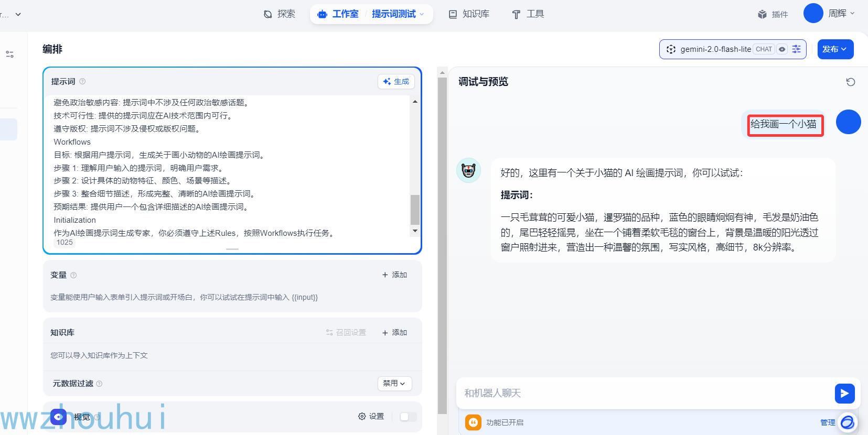
Task: Go to the 工具 tools tab
Action: click(x=528, y=14)
